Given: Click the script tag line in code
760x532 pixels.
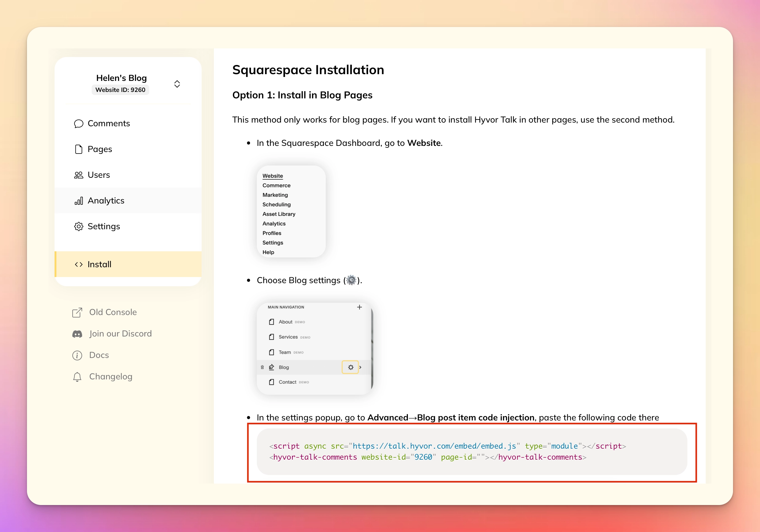Looking at the screenshot, I should [x=447, y=446].
